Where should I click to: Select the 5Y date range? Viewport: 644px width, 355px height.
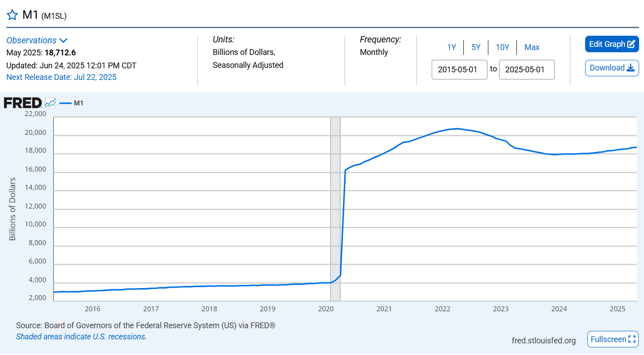point(476,47)
